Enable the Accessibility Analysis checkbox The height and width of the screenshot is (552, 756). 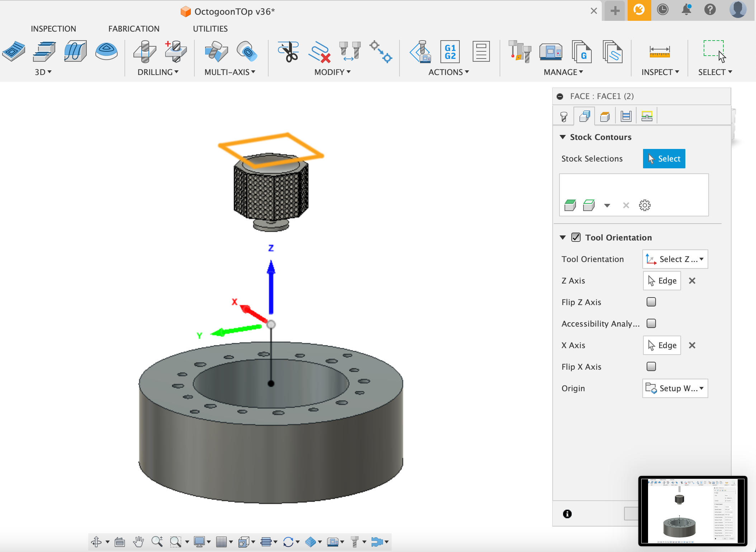tap(651, 323)
